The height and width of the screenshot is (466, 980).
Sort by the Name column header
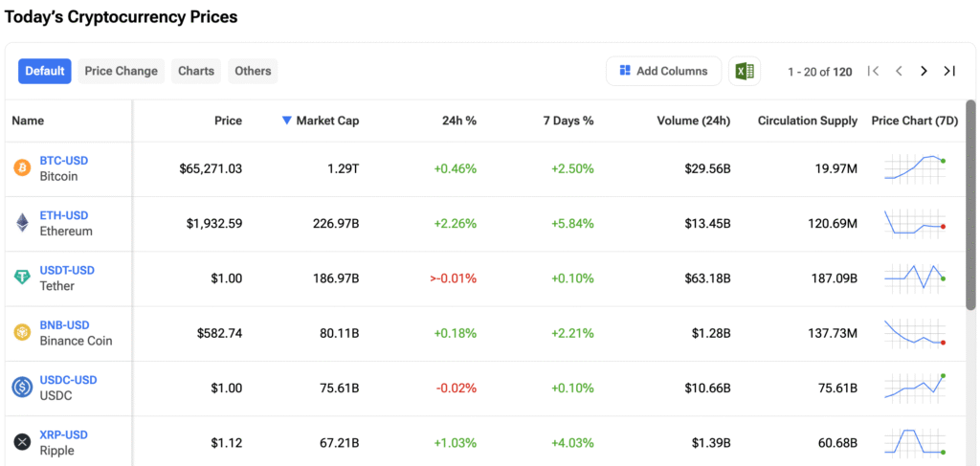click(28, 122)
